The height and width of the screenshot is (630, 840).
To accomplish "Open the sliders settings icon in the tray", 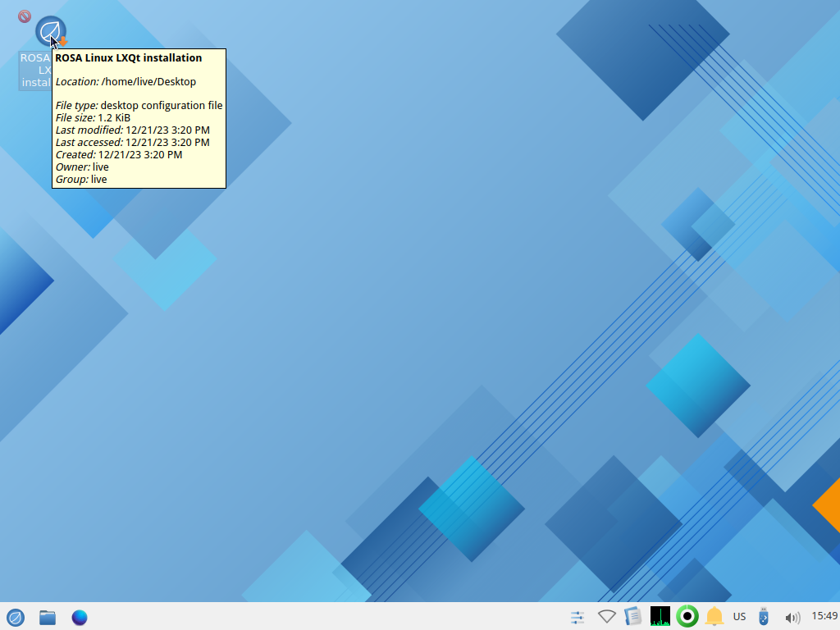I will pos(577,617).
